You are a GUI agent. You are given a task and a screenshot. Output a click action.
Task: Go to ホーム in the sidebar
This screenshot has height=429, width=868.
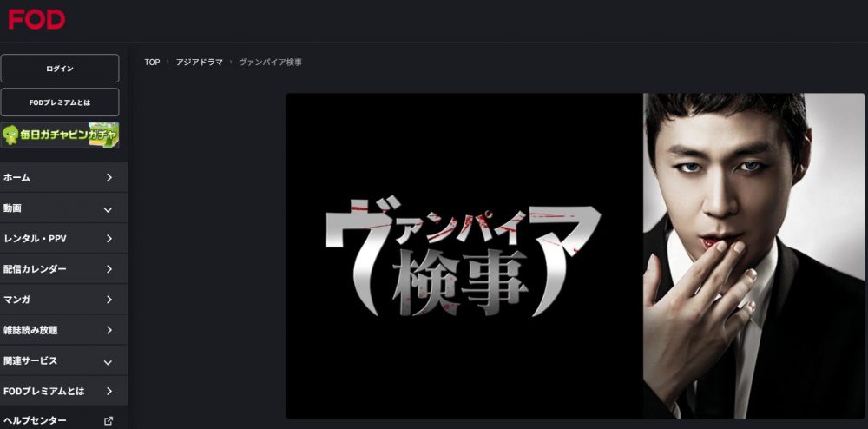pyautogui.click(x=63, y=178)
